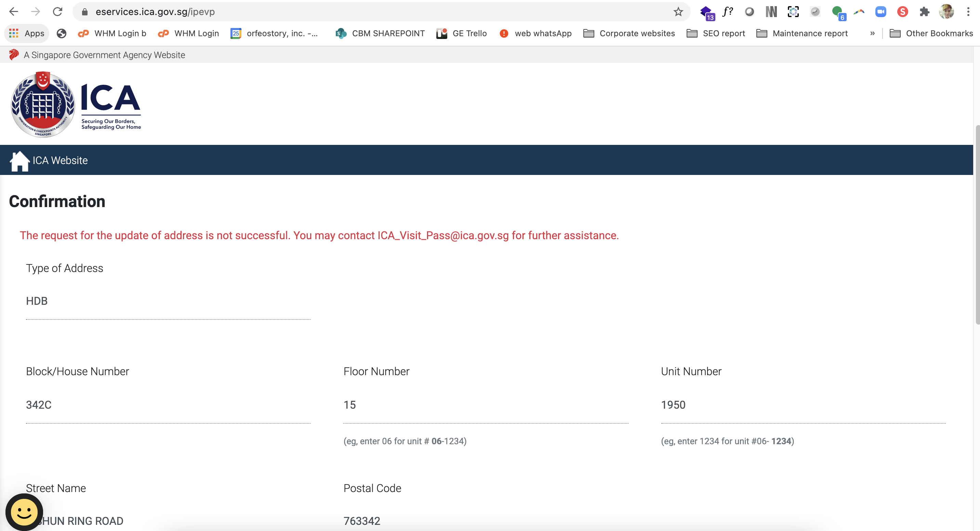The width and height of the screenshot is (980, 531).
Task: Expand the hidden bookmarks chevron
Action: (872, 33)
